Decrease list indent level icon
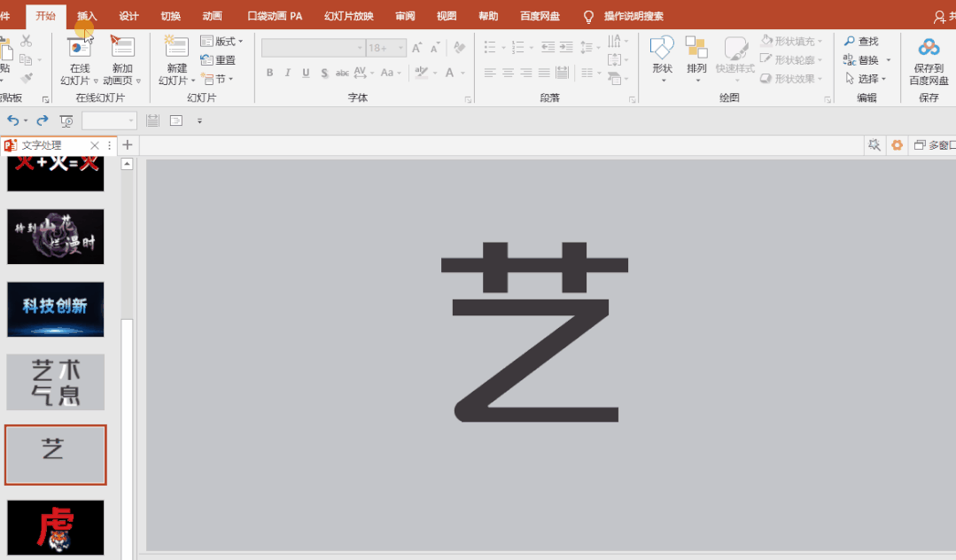The image size is (956, 560). [548, 47]
